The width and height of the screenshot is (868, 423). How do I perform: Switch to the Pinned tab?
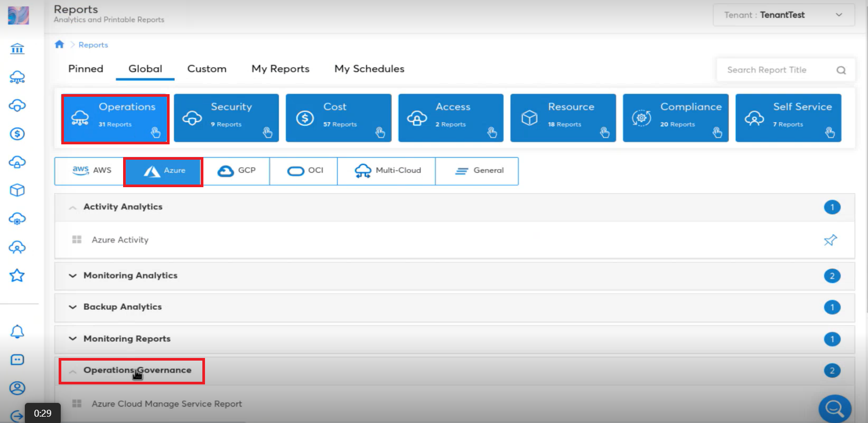(86, 69)
